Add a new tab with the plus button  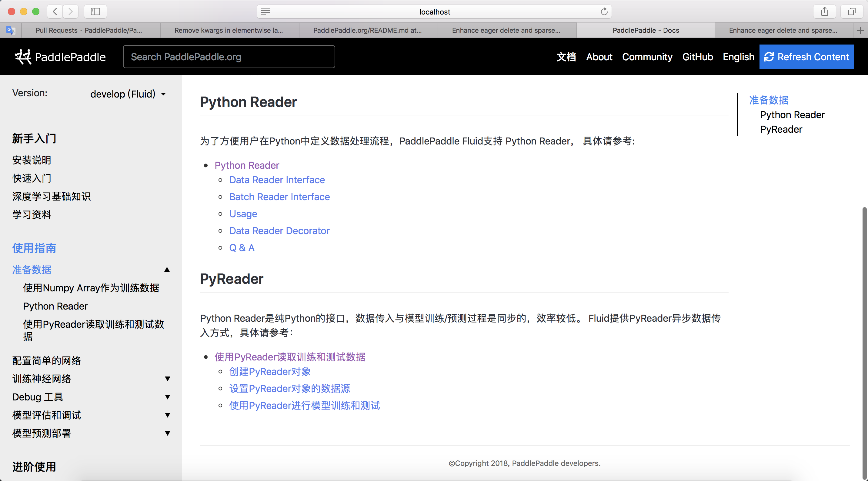860,30
